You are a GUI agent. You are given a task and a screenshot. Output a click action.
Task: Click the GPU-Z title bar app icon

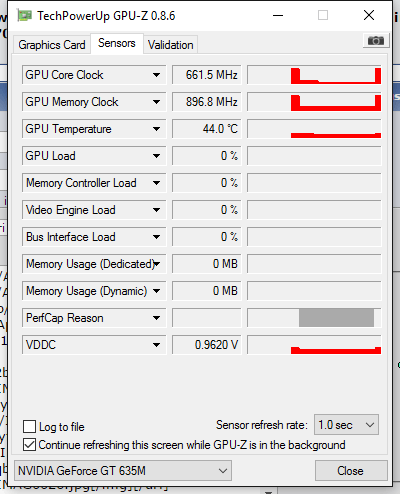click(24, 15)
